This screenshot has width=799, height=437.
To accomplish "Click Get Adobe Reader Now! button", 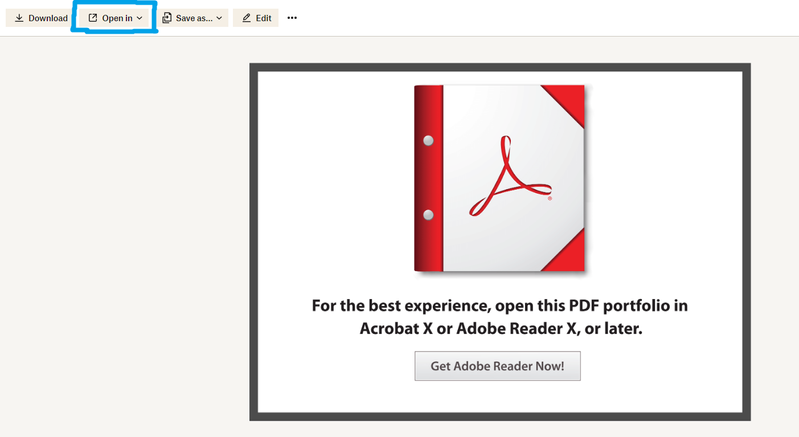I will 497,366.
